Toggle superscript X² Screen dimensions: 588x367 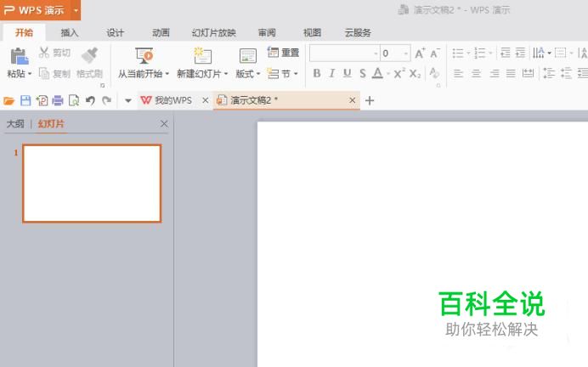pyautogui.click(x=399, y=73)
